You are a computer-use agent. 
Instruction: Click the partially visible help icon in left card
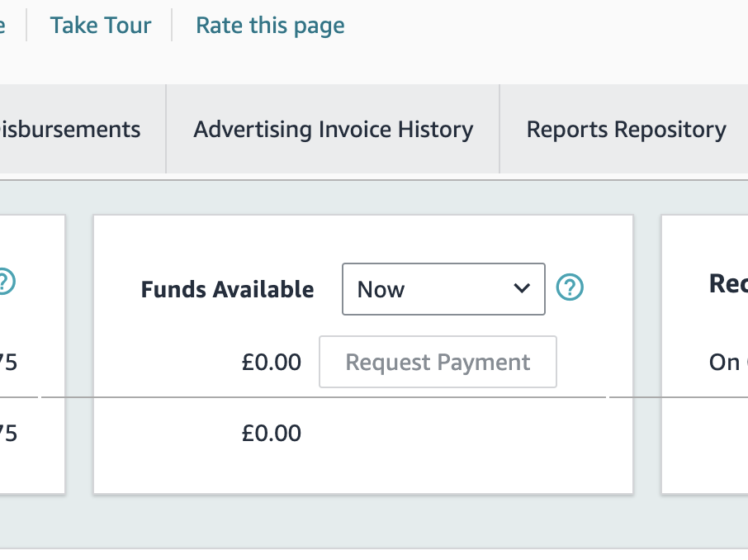[7, 282]
